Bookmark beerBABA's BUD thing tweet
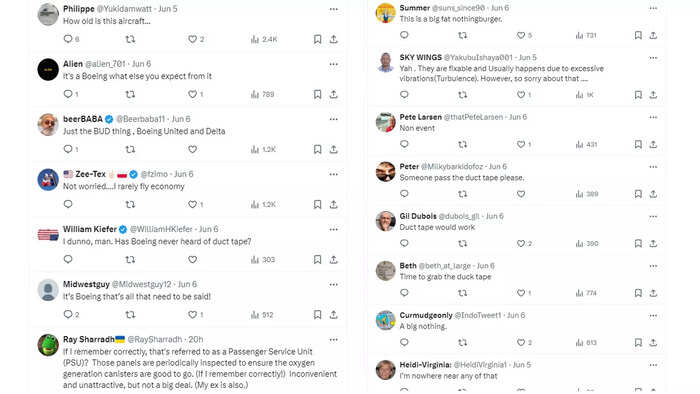 (317, 149)
